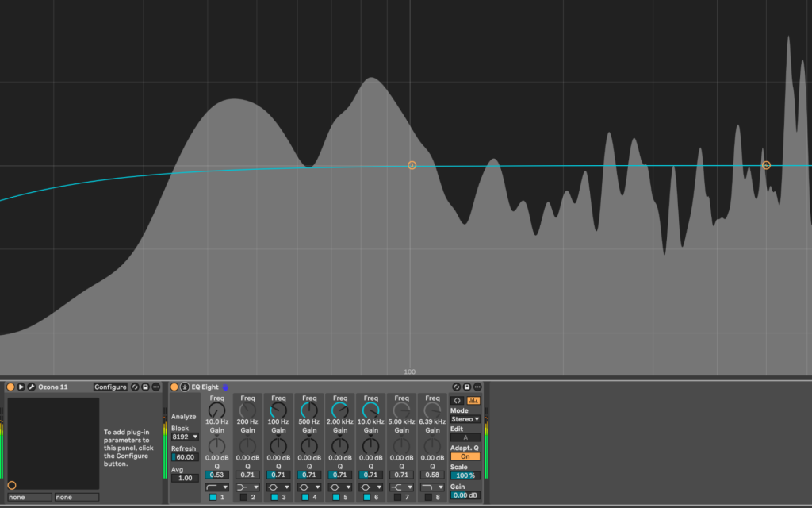Enable EQ Eight filter band 7
The height and width of the screenshot is (508, 812).
click(x=397, y=497)
